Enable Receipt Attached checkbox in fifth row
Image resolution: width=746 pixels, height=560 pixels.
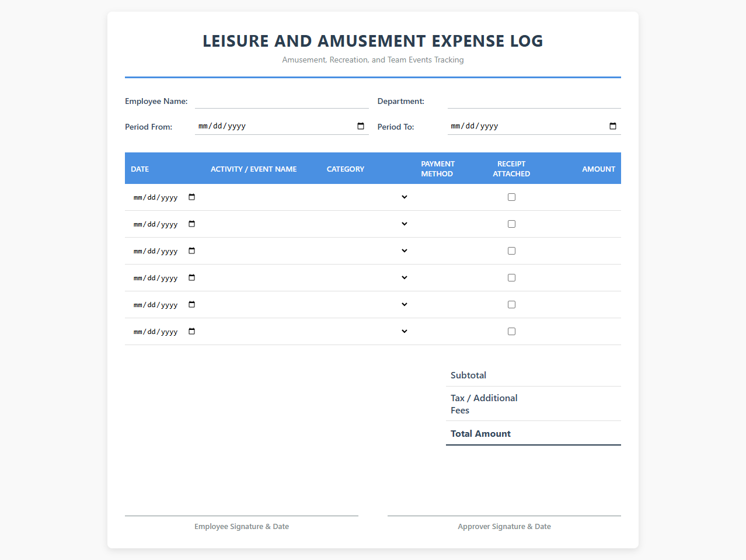pyautogui.click(x=511, y=305)
